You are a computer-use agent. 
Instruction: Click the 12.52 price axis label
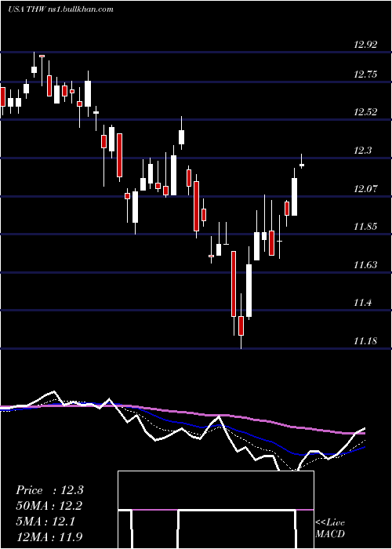[x=366, y=112]
